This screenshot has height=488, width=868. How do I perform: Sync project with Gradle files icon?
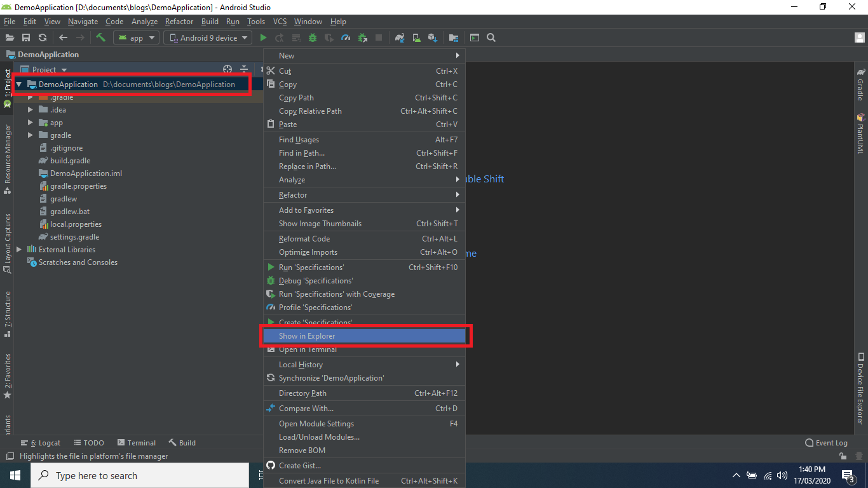pyautogui.click(x=400, y=38)
